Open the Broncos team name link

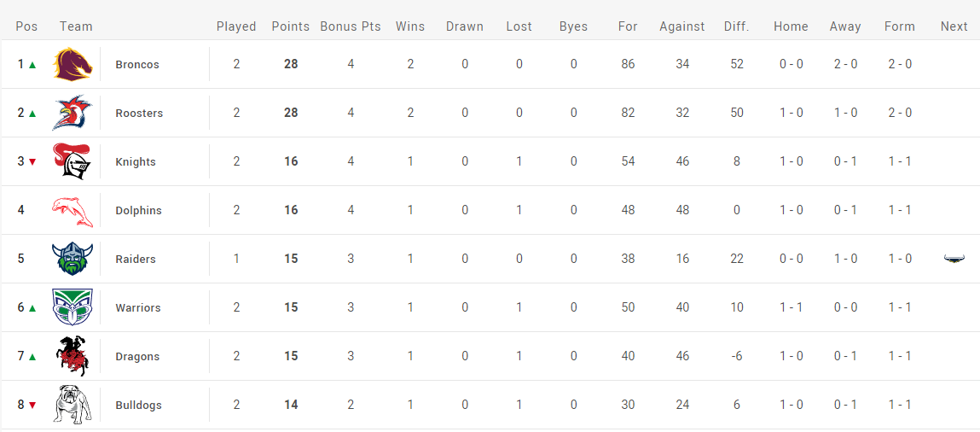click(x=137, y=64)
